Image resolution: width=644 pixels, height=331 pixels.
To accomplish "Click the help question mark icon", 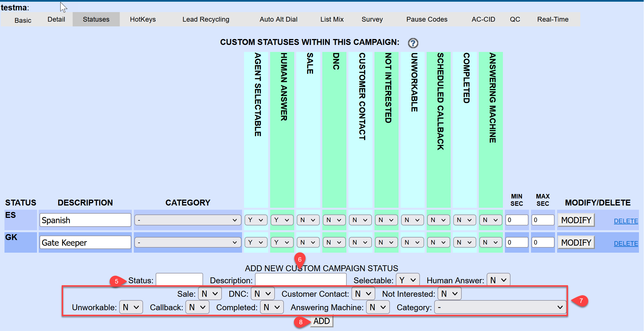I will click(413, 43).
